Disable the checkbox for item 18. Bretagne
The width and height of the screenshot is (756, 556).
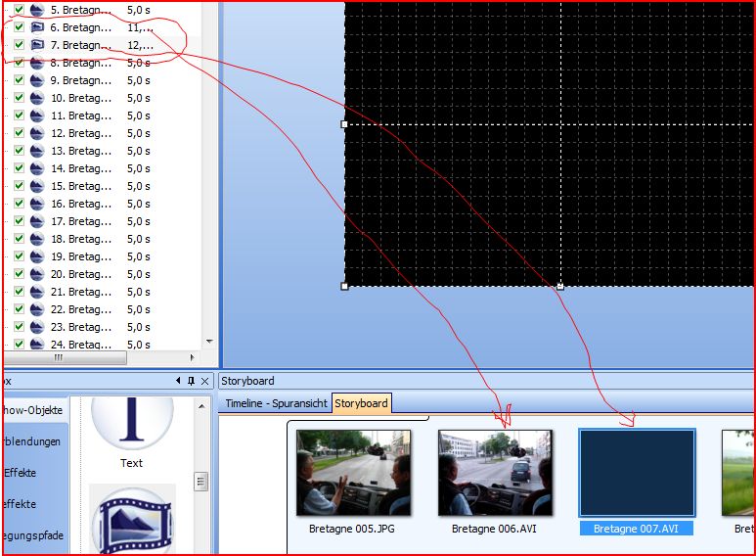point(19,239)
